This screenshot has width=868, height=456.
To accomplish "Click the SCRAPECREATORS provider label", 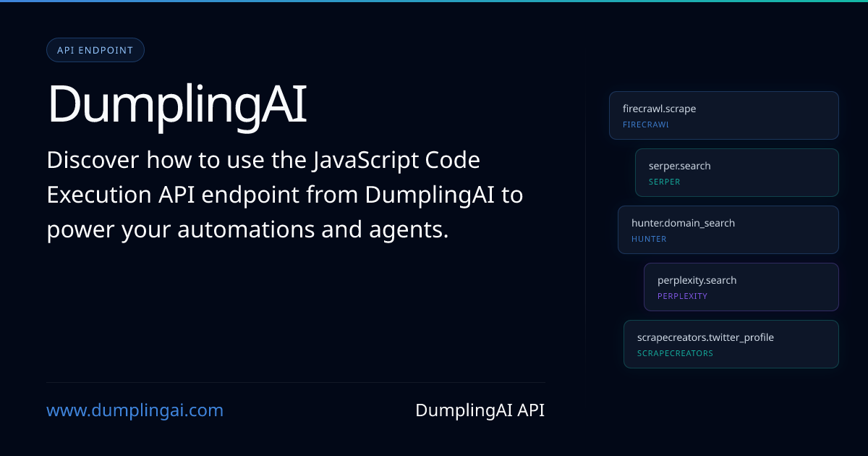I will (x=675, y=353).
